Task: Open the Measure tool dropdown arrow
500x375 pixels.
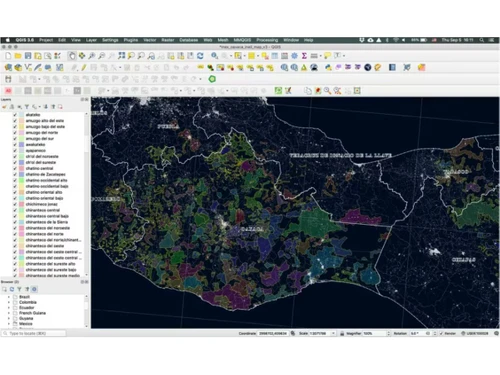Action: (321, 56)
